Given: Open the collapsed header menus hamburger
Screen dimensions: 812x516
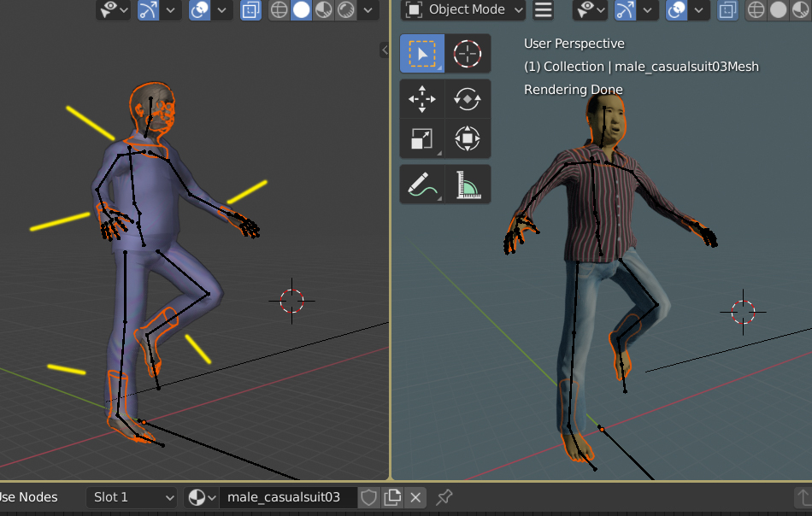Looking at the screenshot, I should pos(543,10).
